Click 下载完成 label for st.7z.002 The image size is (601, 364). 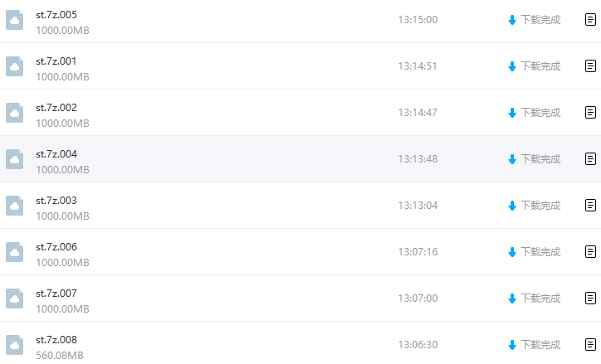[540, 113]
